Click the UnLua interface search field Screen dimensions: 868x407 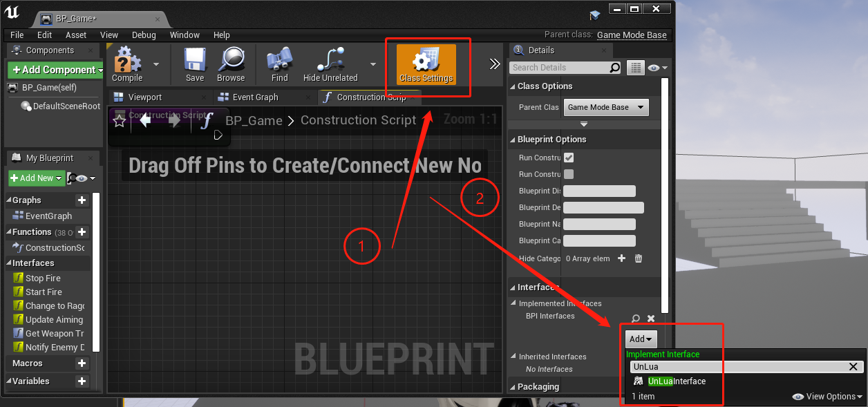click(737, 367)
